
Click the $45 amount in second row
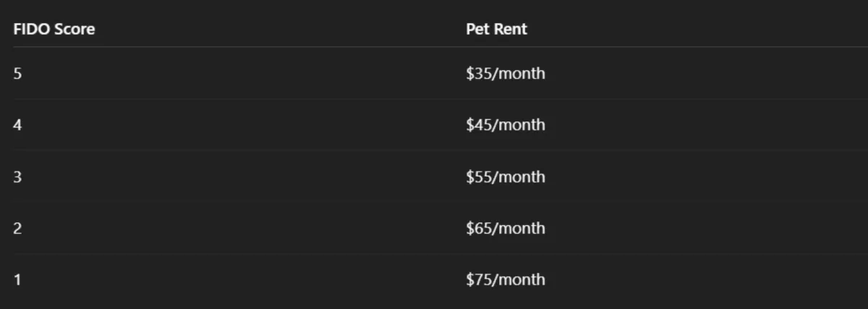click(478, 124)
